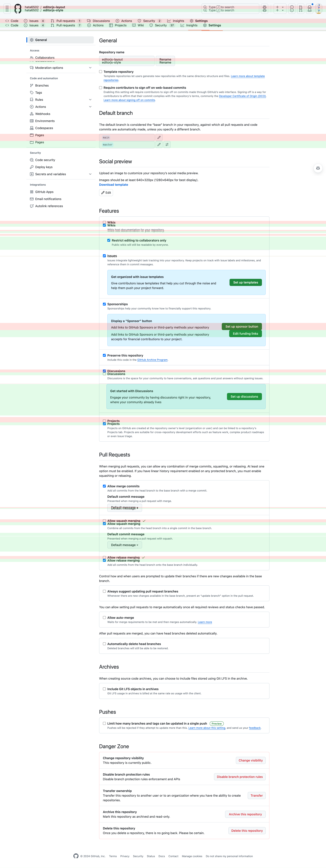Screen dimensions: 326x868
Task: Expand the Rules section chevron
Action: [90, 100]
